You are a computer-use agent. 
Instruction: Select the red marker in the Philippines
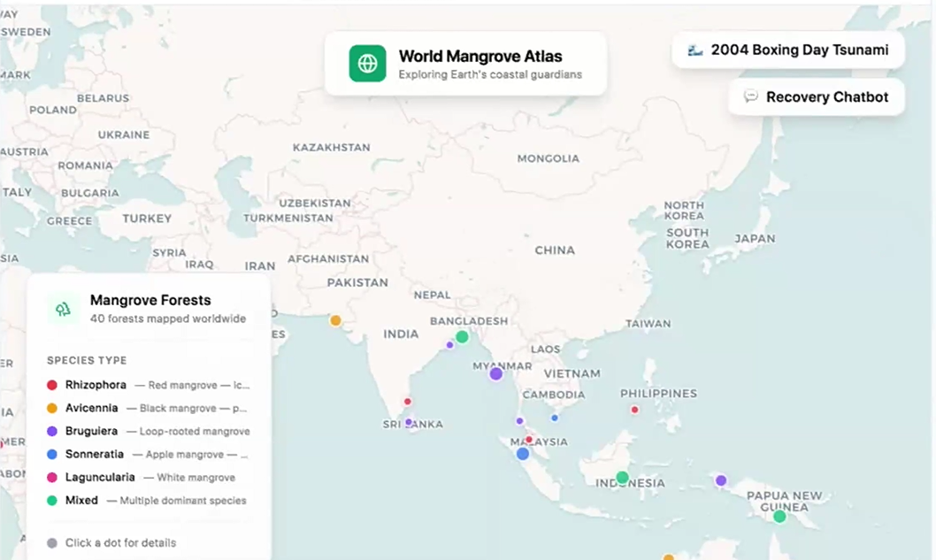click(634, 410)
